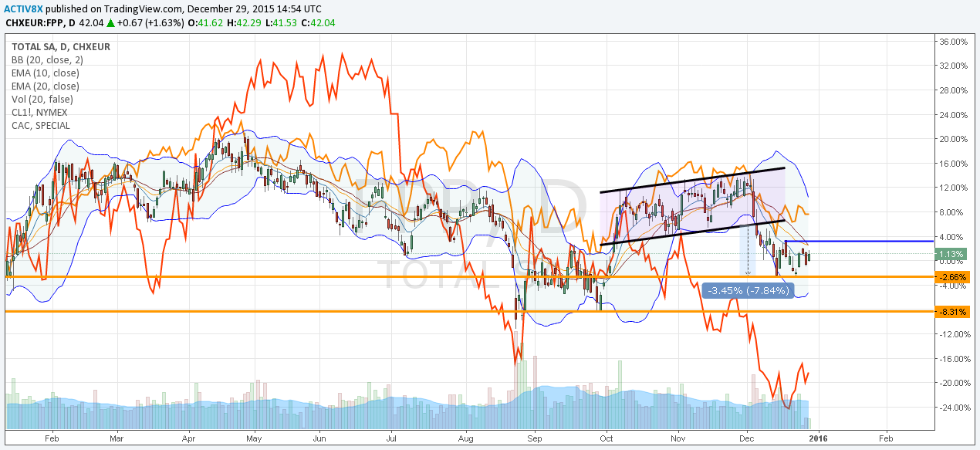Click the 2016 label on time axis
Image resolution: width=980 pixels, height=450 pixels.
click(x=817, y=437)
